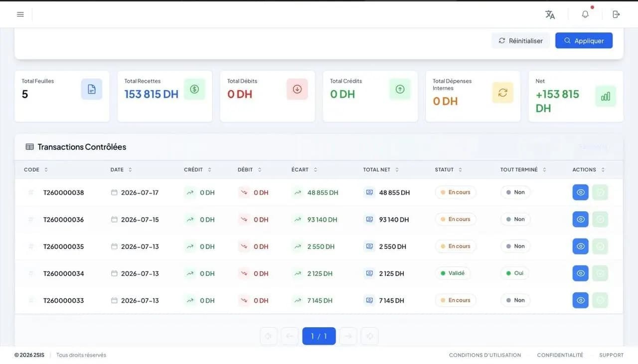Click the green validate button for T260000036
638x364 pixels.
600,219
